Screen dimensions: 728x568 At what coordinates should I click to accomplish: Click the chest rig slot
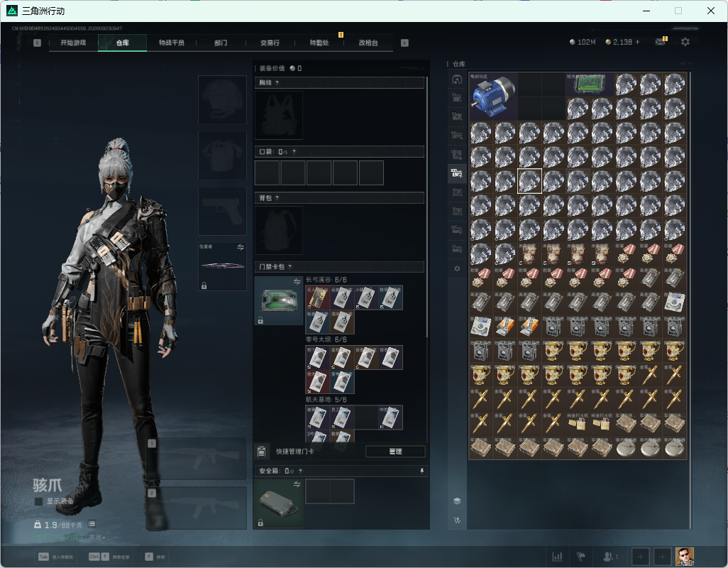tap(279, 115)
